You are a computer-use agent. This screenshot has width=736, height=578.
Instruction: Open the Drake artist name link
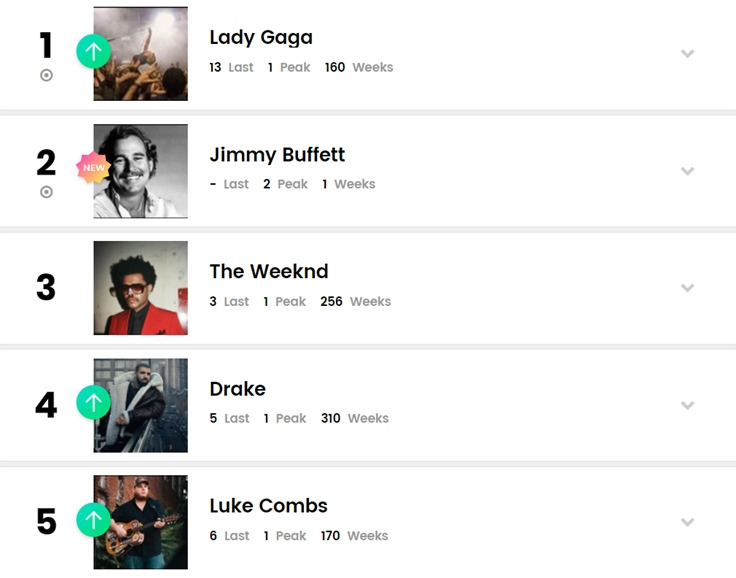point(238,389)
